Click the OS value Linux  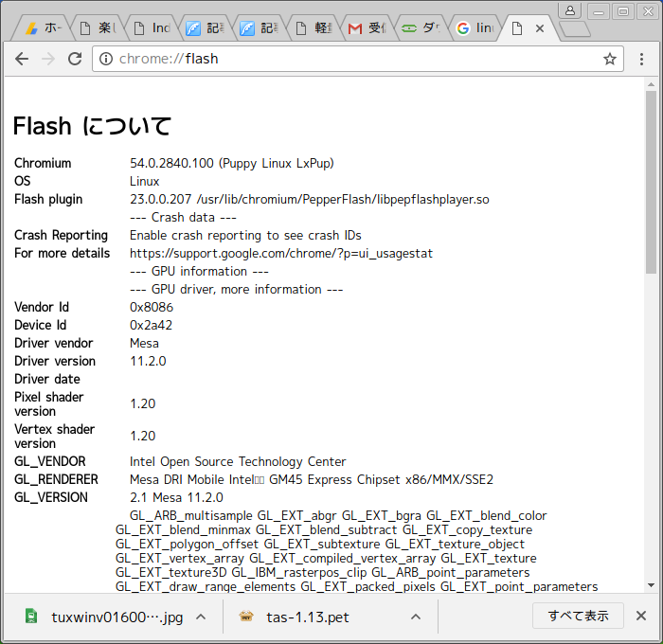coord(144,181)
